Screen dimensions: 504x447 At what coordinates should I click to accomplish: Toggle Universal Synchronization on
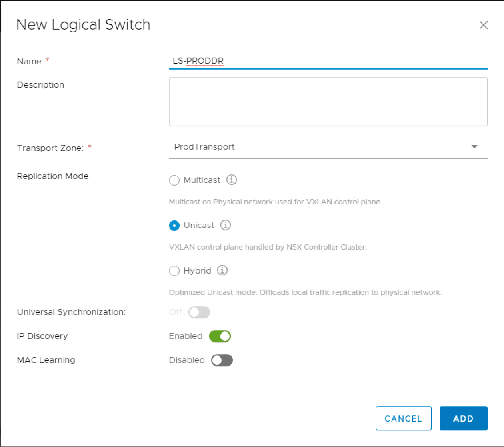pos(199,312)
